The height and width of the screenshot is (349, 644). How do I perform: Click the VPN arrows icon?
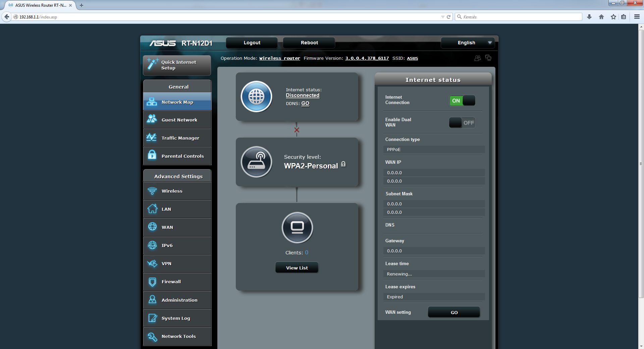[152, 263]
